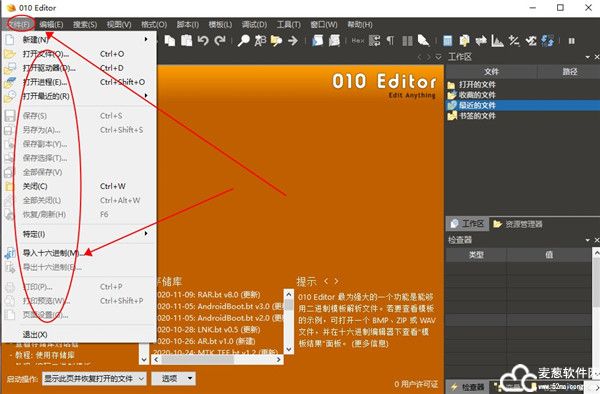Click the next tip arrow beside 提示
The image size is (600, 394).
tap(336, 281)
